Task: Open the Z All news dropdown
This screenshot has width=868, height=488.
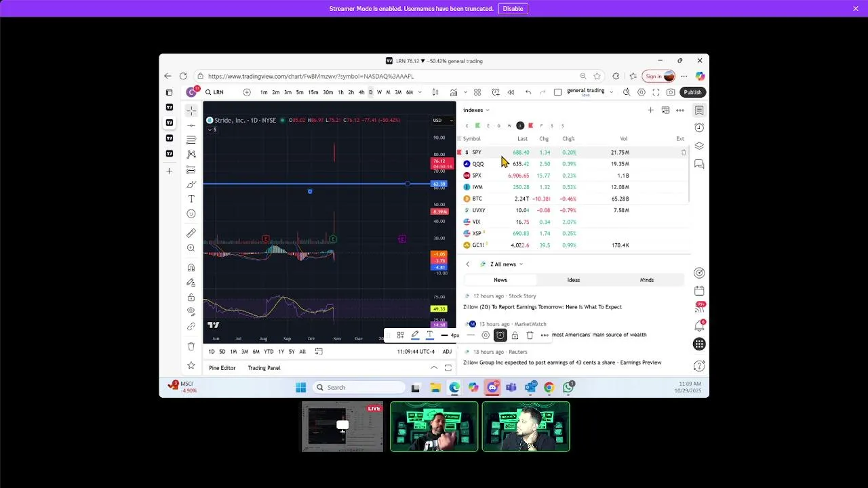Action: pyautogui.click(x=505, y=264)
